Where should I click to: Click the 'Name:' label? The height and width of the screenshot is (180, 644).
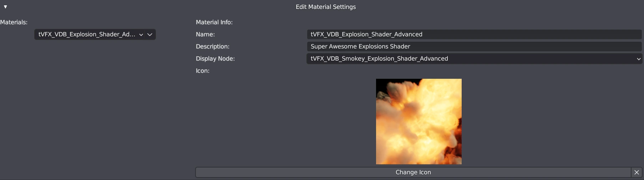coord(205,35)
